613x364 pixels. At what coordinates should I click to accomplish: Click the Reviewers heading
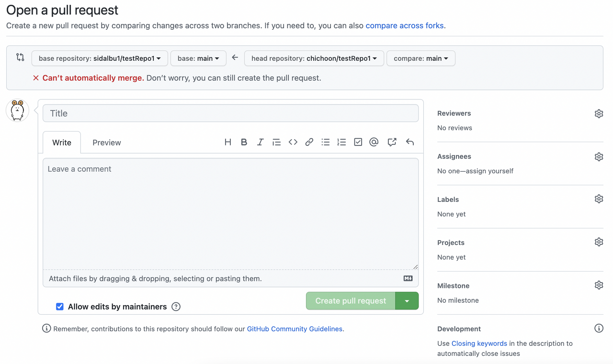point(454,113)
